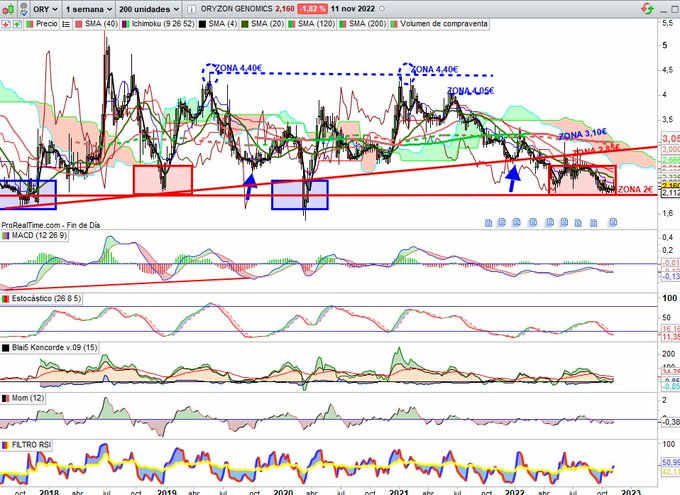Click the Precio icon in the indicator bar
Screen dimensions: 680x495
(x=29, y=24)
